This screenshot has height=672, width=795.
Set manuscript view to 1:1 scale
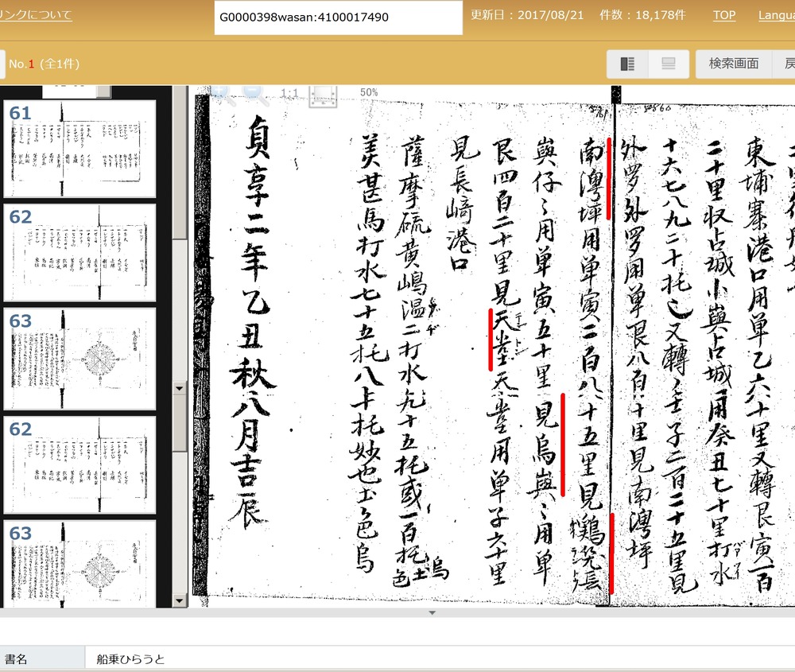[x=289, y=93]
